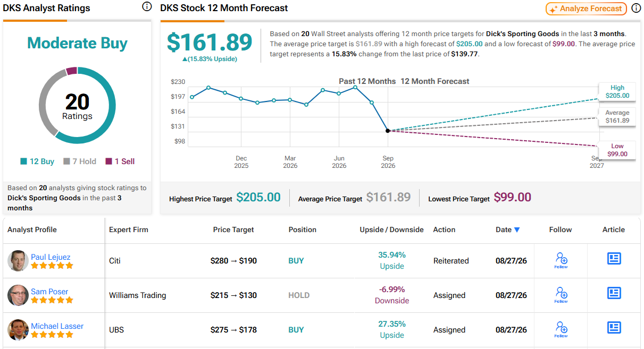Toggle the 12 Buy legend item

pos(37,161)
